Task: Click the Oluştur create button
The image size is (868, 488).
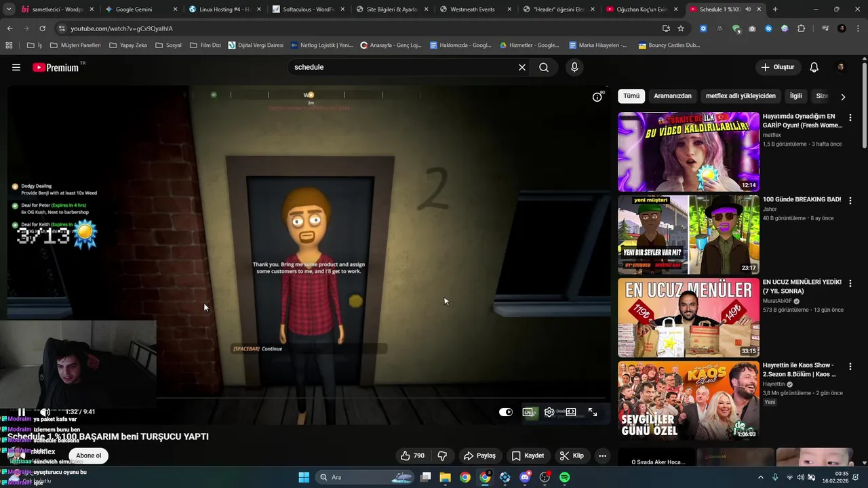Action: [x=778, y=67]
